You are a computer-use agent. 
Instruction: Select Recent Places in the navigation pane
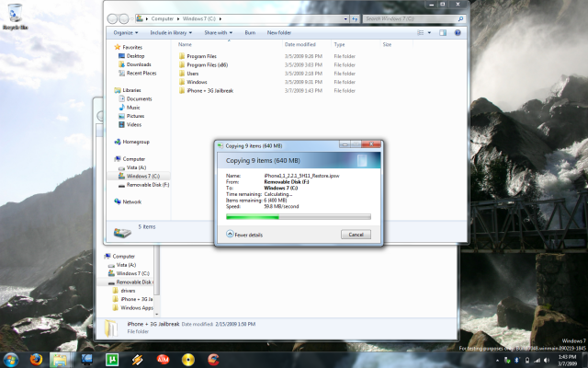point(137,74)
